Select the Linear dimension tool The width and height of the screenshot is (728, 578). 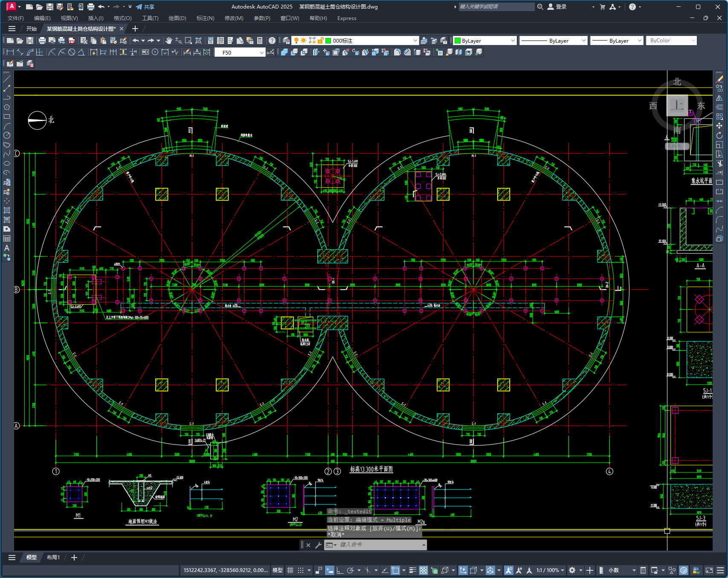10,52
